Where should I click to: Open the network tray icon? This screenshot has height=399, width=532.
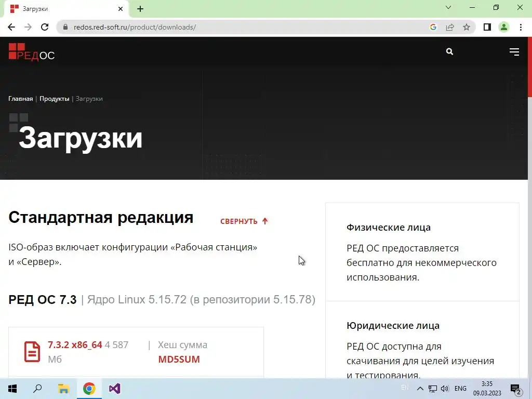pos(433,389)
